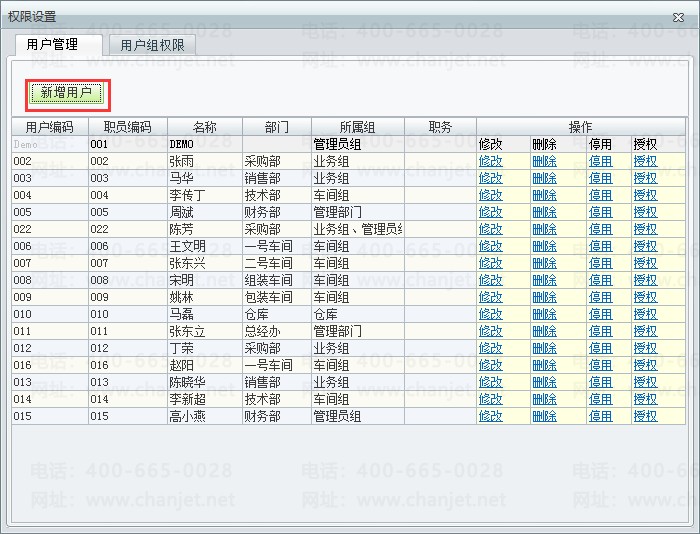Click 删除 for user 宋明
Viewport: 700px width, 534px height.
pyautogui.click(x=544, y=280)
